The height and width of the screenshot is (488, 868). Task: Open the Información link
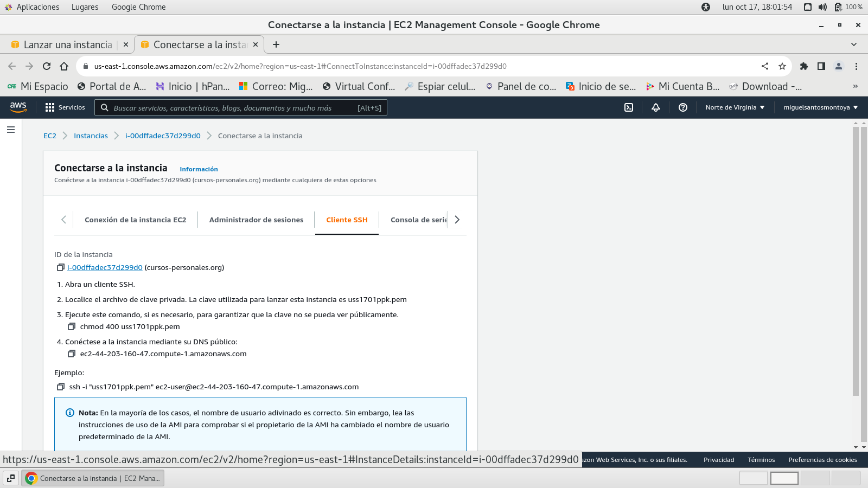click(x=199, y=169)
